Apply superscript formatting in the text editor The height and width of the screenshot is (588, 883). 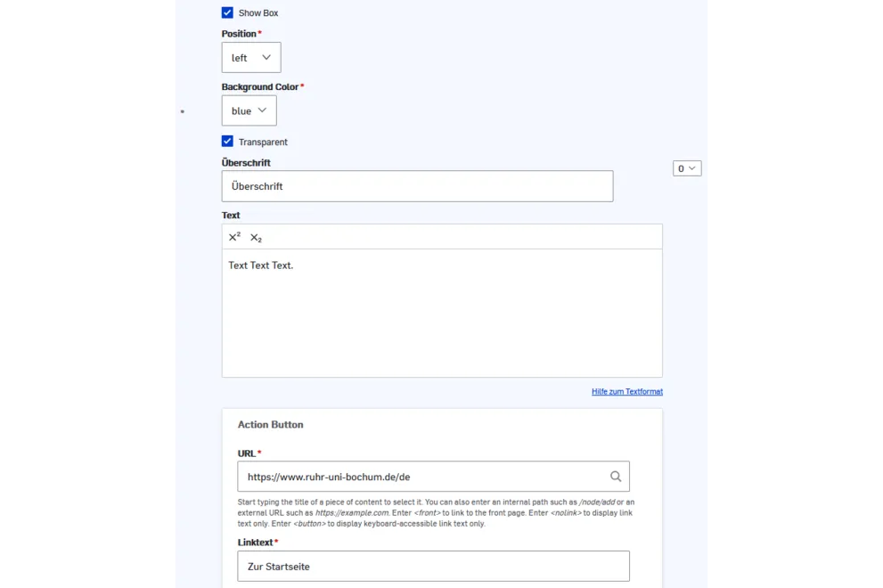click(x=233, y=236)
